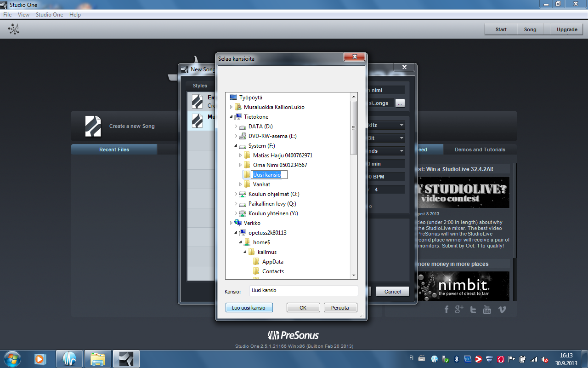
Task: Click the Kansio text field
Action: (x=304, y=291)
